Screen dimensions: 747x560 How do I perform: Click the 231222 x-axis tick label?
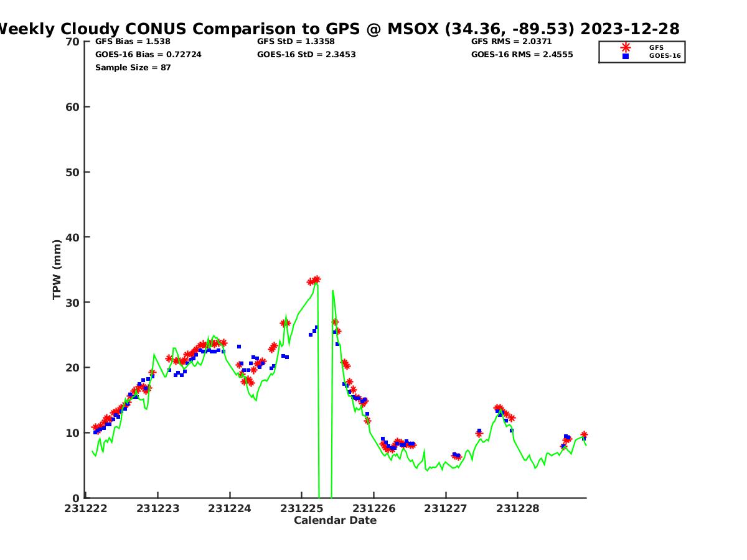[x=86, y=508]
